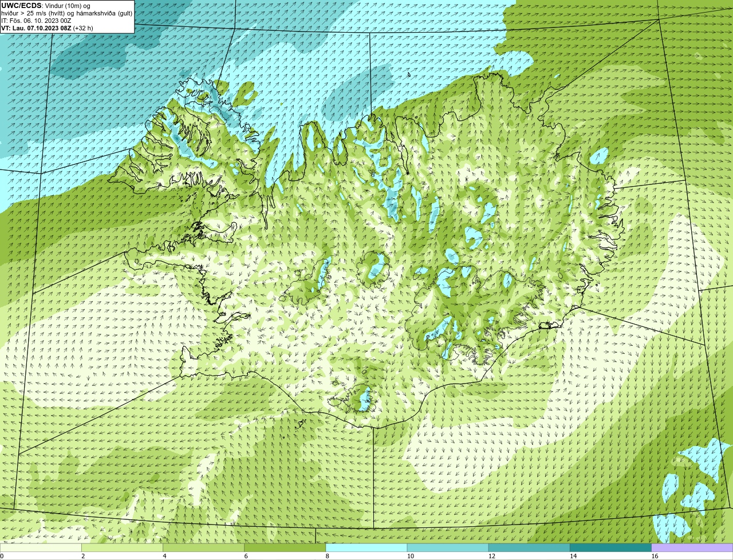
Task: Click the 8–10 m/s pale cyan legend swatch
Action: pyautogui.click(x=366, y=547)
